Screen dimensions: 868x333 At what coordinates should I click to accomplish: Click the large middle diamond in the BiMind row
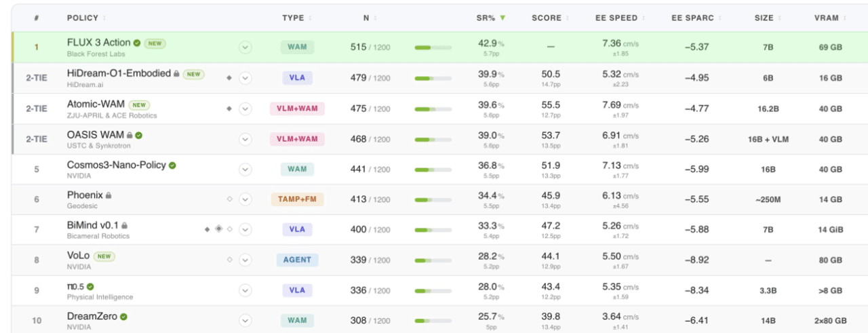[x=218, y=229]
